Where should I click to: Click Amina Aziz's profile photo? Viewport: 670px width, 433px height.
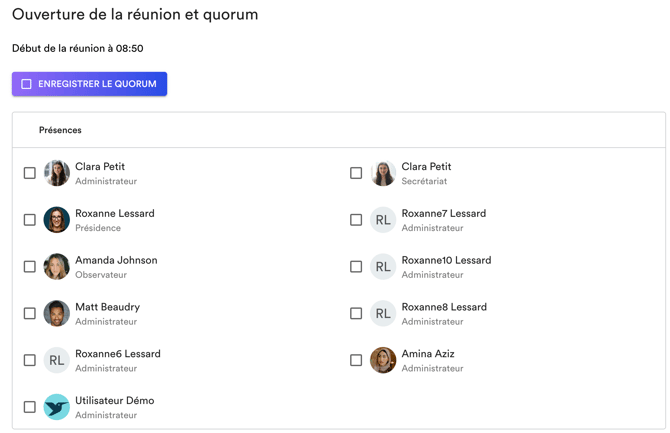click(x=383, y=360)
